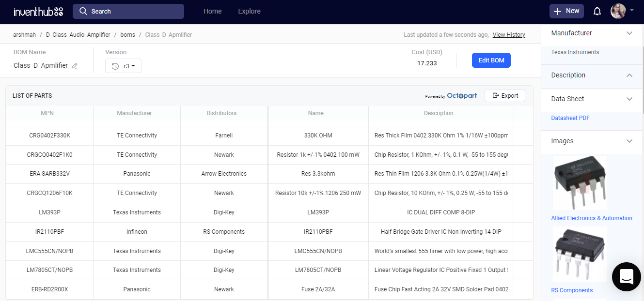Select the CRGCQ1206F10K MPN cell
This screenshot has height=301, width=644.
(x=49, y=193)
